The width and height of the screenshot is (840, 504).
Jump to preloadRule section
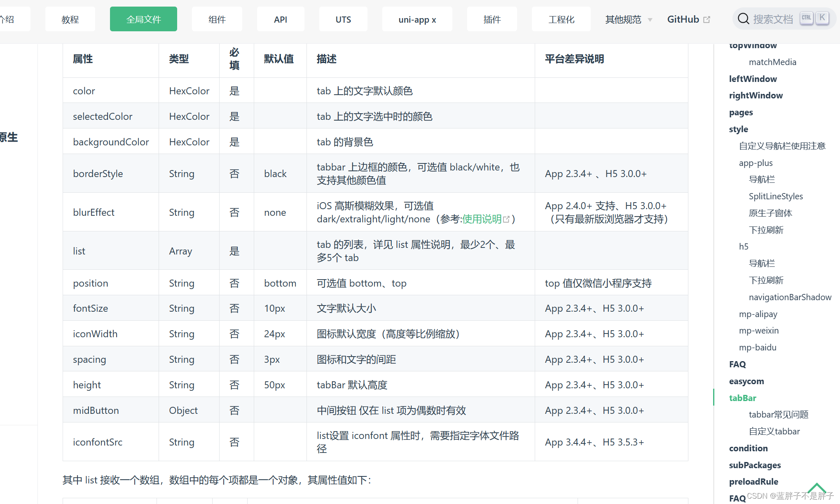tap(754, 482)
